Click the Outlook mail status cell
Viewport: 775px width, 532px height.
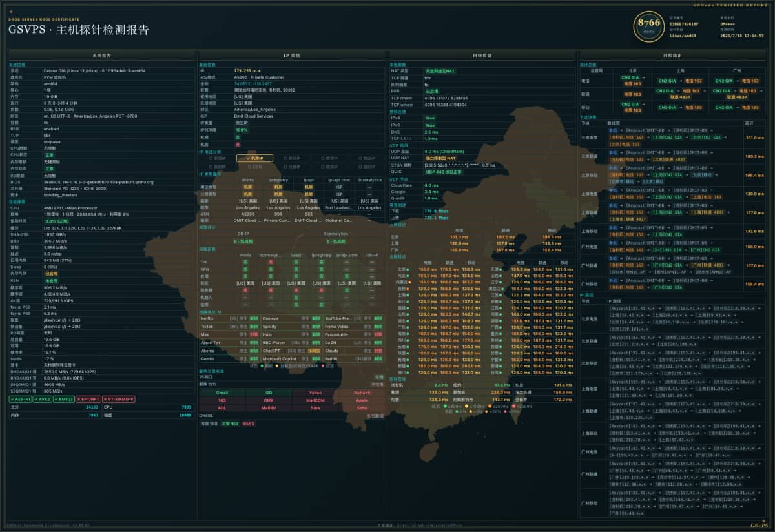[362, 393]
